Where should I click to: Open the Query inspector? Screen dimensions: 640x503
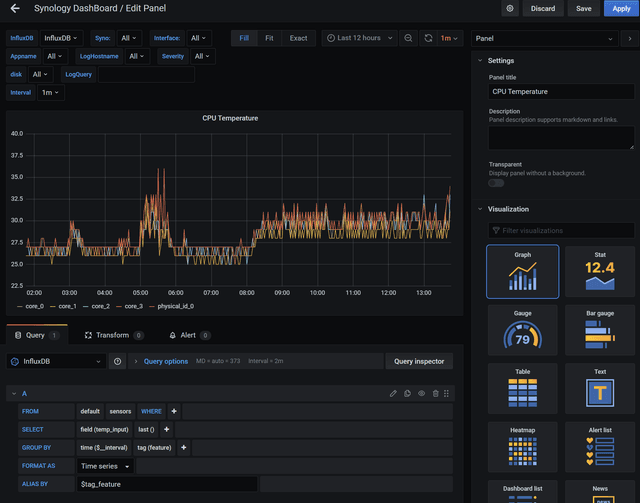(419, 361)
